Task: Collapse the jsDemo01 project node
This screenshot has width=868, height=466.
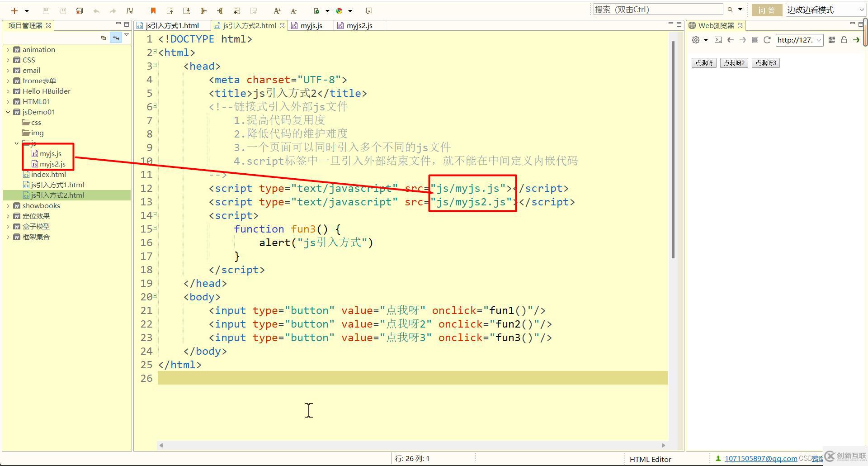Action: (x=7, y=112)
